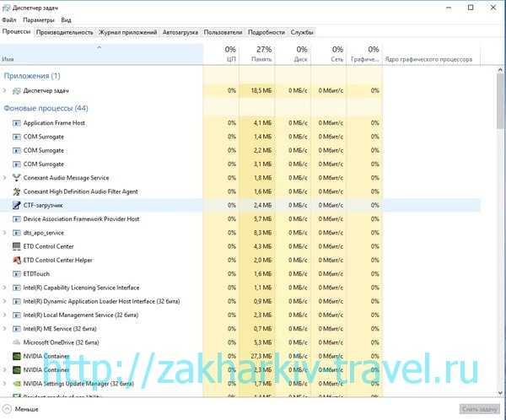This screenshot has width=506, height=420.
Task: Click the NVIDIA Settings Update Manager icon
Action: [17, 384]
